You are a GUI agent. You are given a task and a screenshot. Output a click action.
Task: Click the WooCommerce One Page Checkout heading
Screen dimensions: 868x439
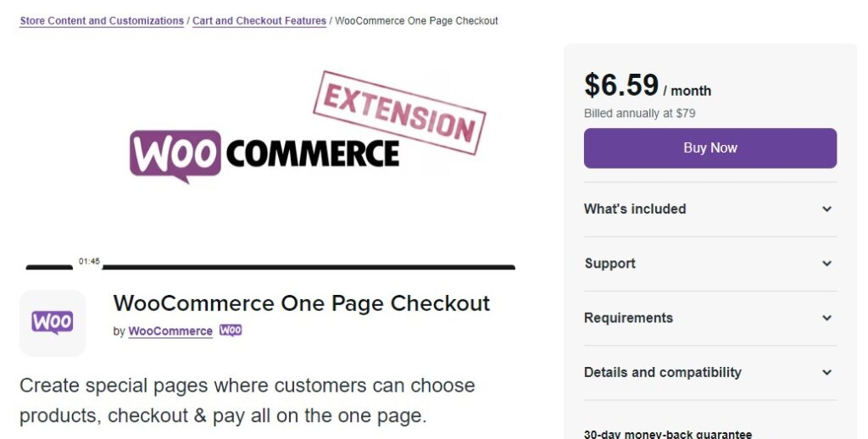(x=302, y=303)
